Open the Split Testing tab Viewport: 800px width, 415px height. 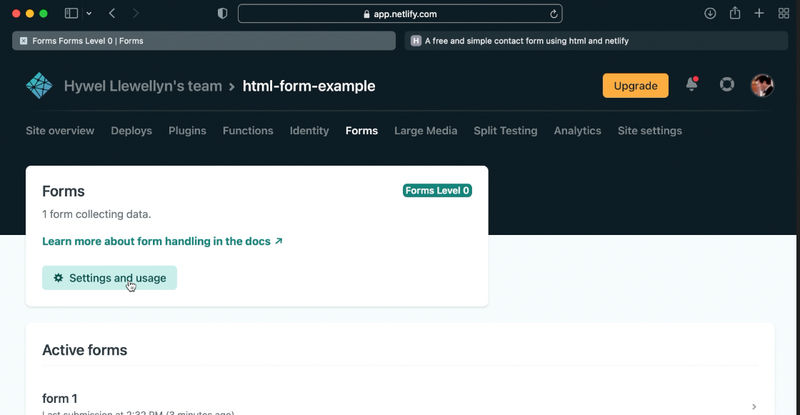(x=506, y=131)
